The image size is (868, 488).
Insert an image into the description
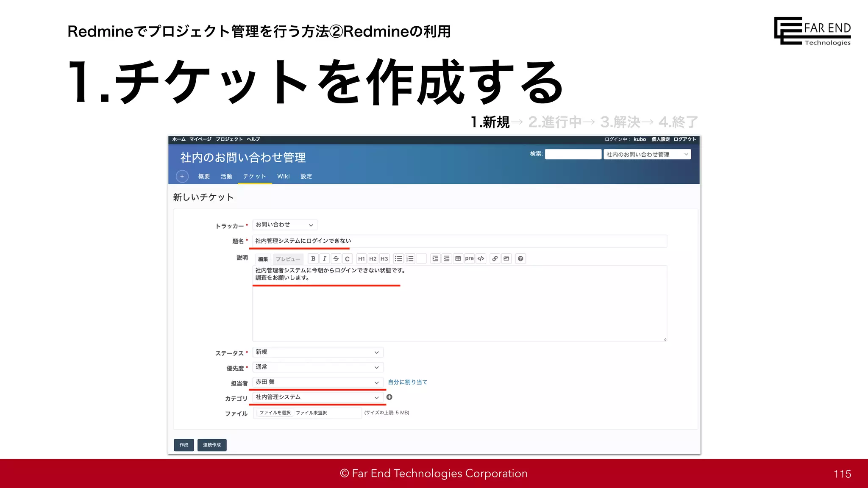click(506, 258)
